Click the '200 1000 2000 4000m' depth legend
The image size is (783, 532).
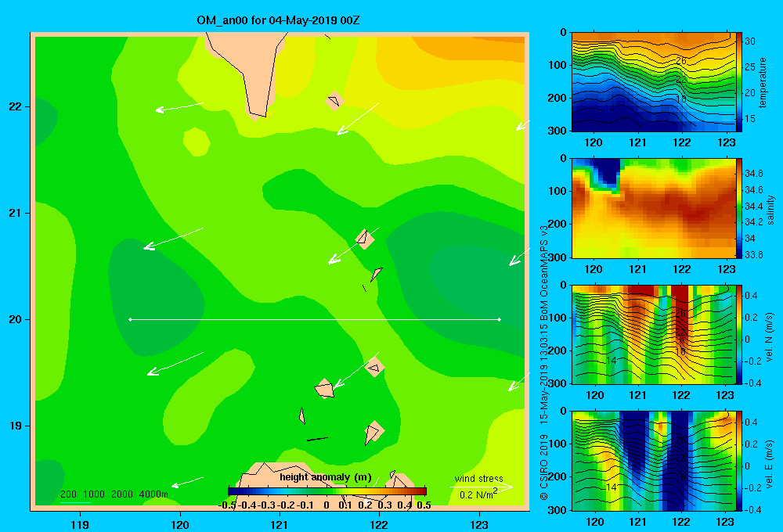coord(114,494)
